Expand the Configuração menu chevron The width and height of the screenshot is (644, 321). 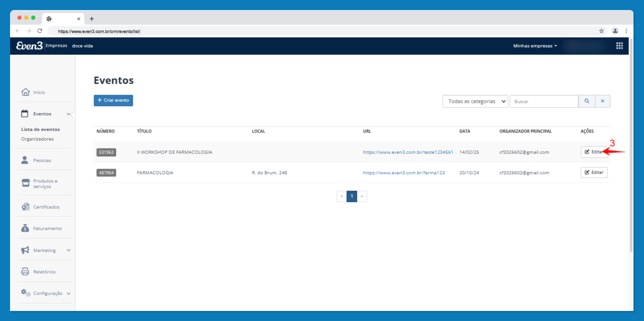pyautogui.click(x=68, y=294)
